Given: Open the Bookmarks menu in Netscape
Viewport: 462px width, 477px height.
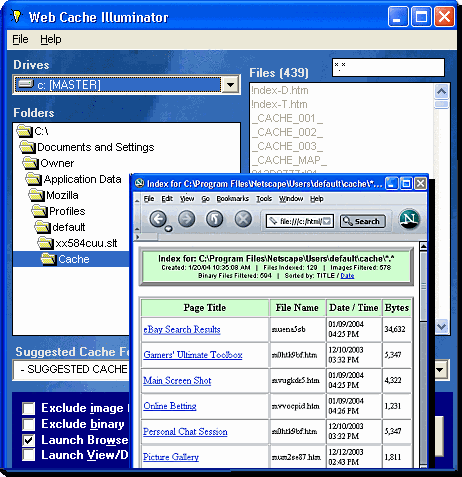Looking at the screenshot, I should (233, 199).
